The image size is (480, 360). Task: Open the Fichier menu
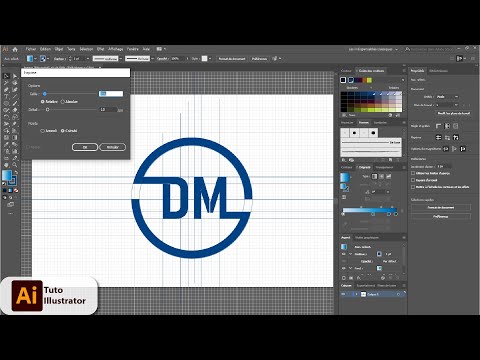(31, 49)
